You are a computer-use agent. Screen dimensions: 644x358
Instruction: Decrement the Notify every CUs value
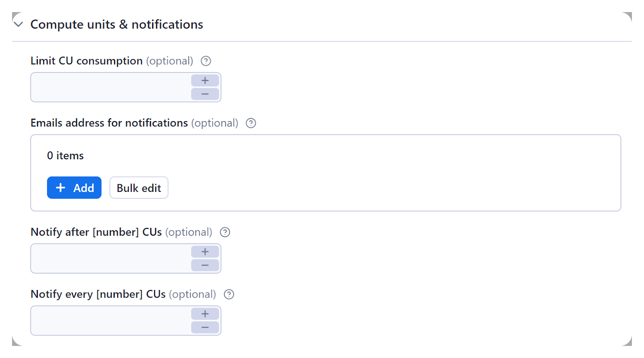205,327
